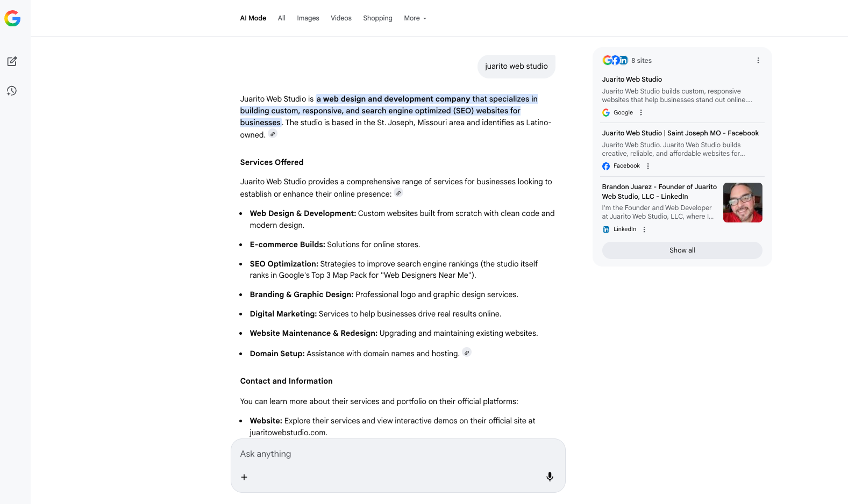Switch to the Images tab

tap(308, 18)
